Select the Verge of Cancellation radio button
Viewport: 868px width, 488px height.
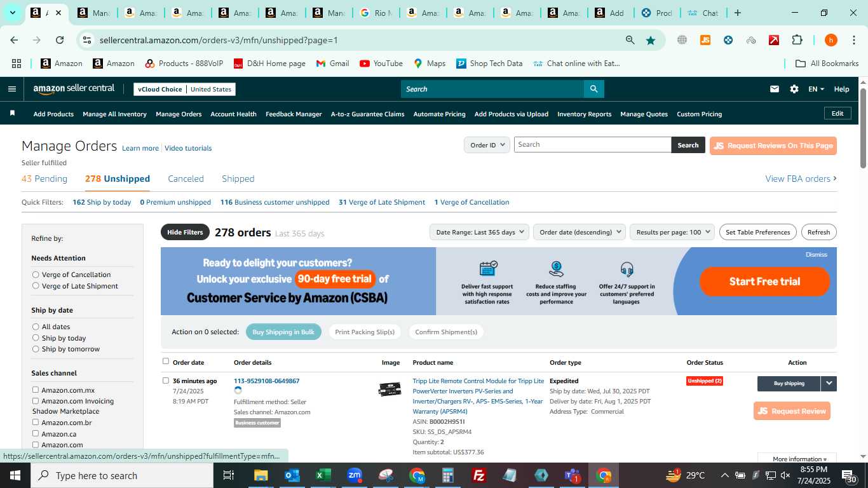36,274
